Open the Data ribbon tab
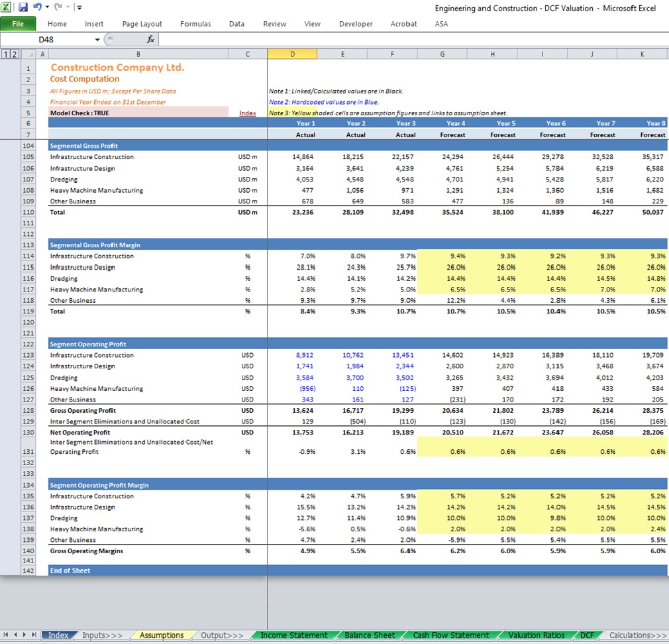 tap(236, 24)
